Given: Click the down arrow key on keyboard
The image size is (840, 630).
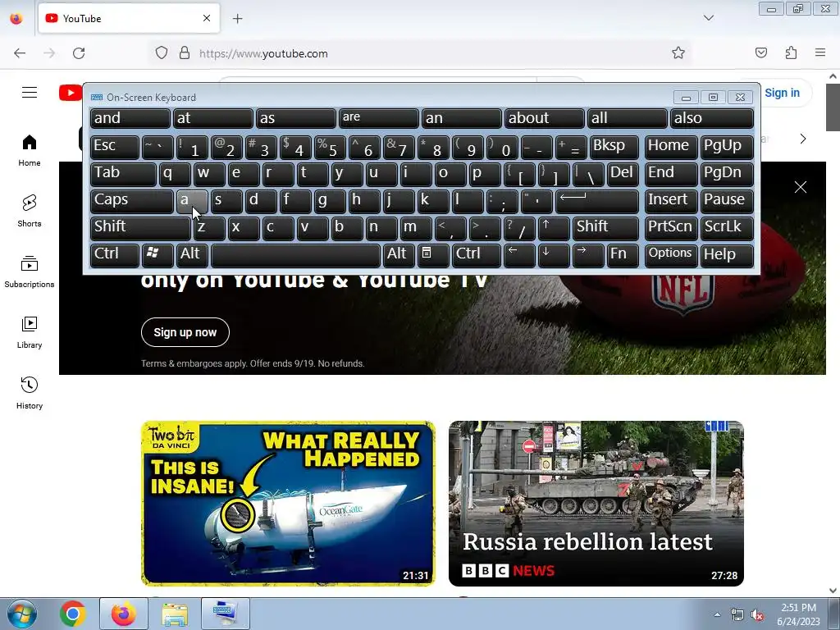Looking at the screenshot, I should coord(554,254).
